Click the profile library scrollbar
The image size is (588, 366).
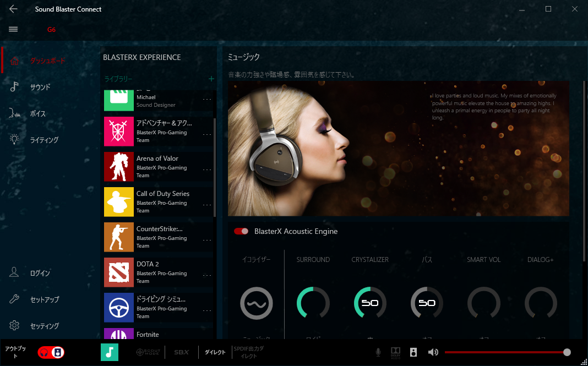click(215, 168)
